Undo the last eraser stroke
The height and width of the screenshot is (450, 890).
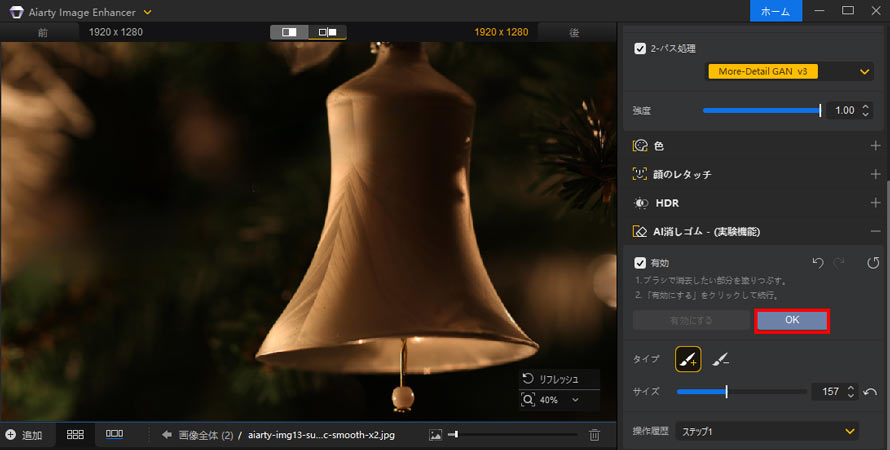point(818,263)
